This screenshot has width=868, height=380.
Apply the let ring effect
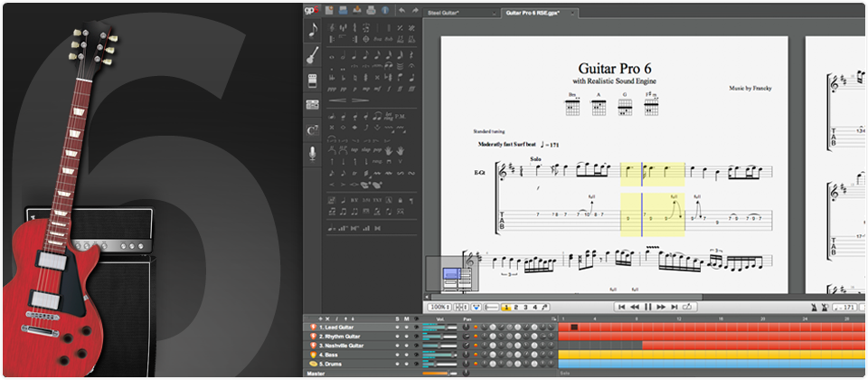(389, 115)
